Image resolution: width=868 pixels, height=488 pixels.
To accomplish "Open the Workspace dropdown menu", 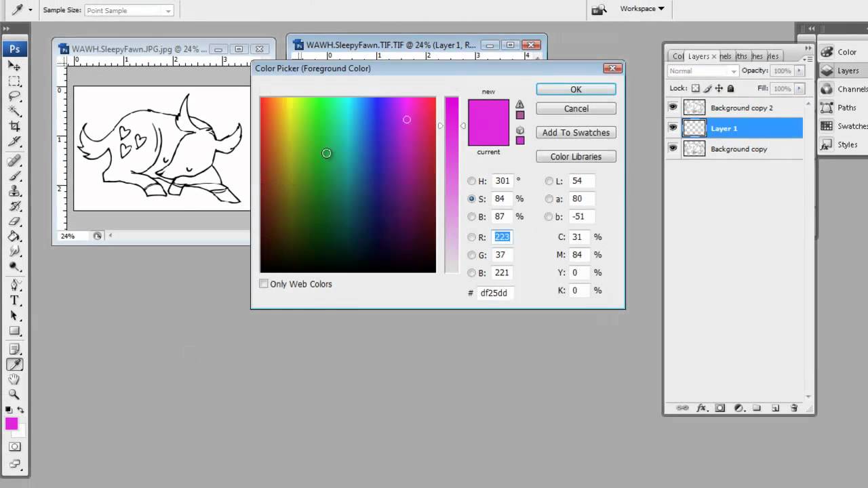I will 642,9.
